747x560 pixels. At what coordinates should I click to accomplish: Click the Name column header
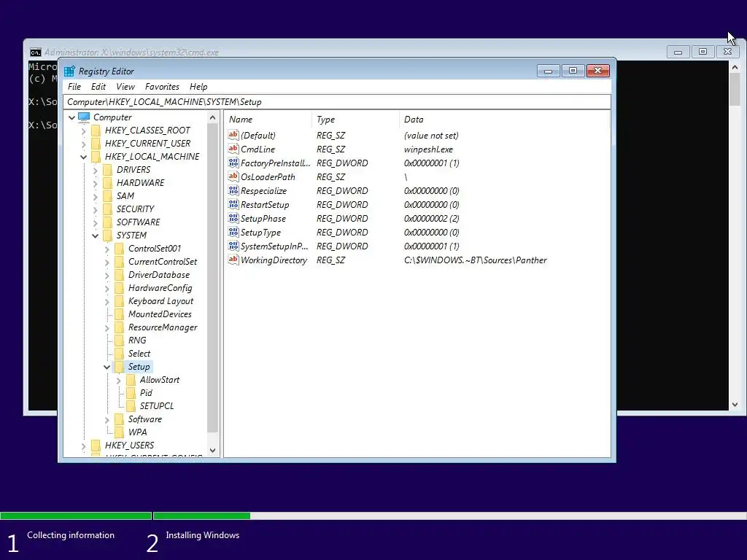click(x=268, y=120)
